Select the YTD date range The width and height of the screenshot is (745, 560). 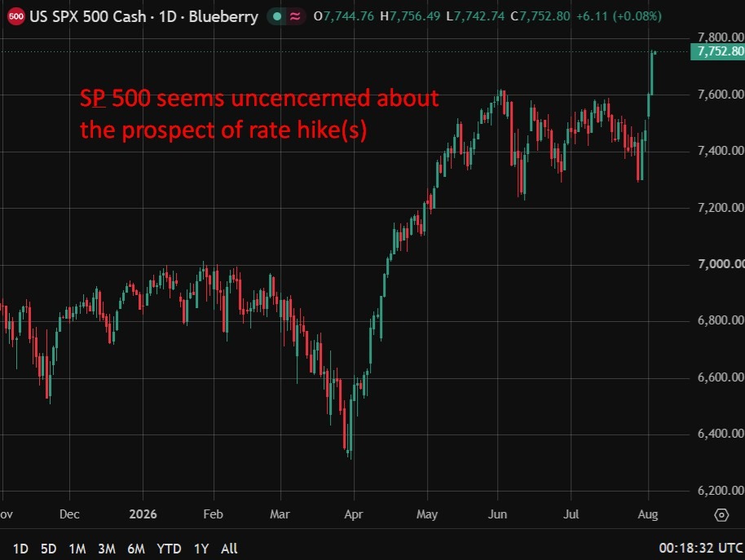[x=170, y=549]
